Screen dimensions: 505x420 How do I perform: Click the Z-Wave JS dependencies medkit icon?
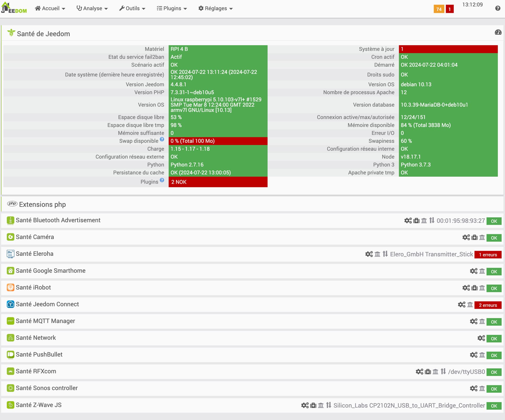[313, 405]
